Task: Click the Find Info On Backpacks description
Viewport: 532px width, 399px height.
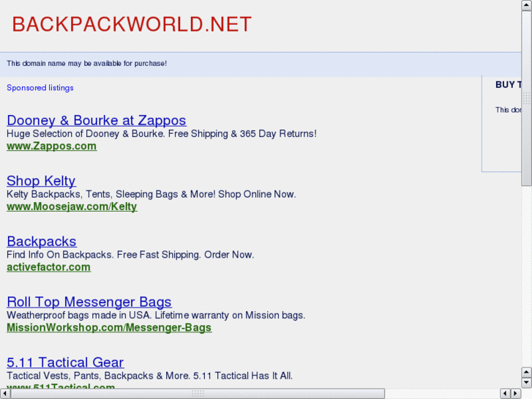Action: pyautogui.click(x=130, y=254)
